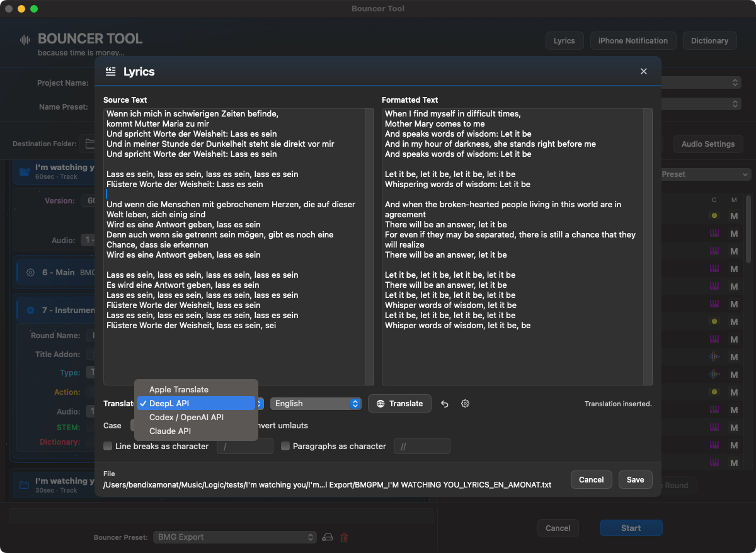This screenshot has height=553, width=756.
Task: Click 'Whispering words of wisdom' line
Action: coord(457,185)
